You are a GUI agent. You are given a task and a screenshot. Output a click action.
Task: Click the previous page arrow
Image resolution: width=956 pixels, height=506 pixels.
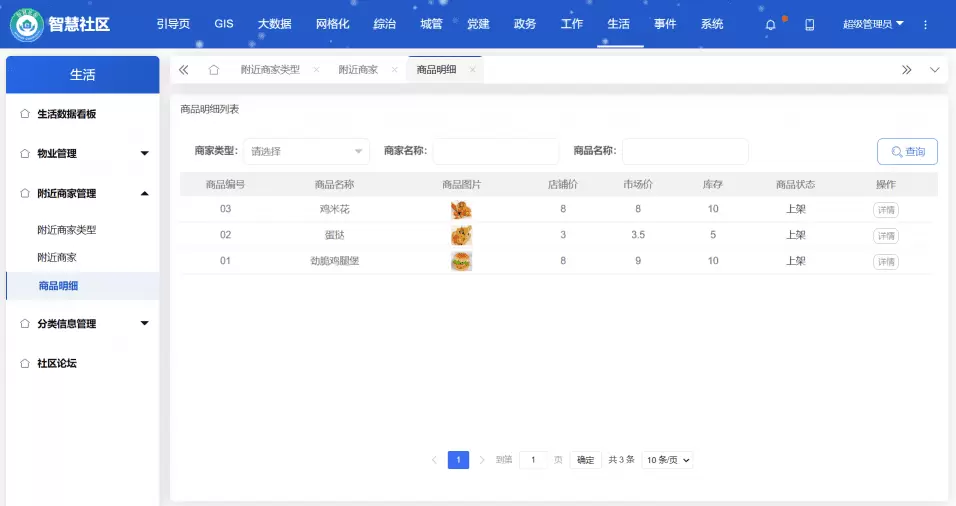[x=434, y=460]
